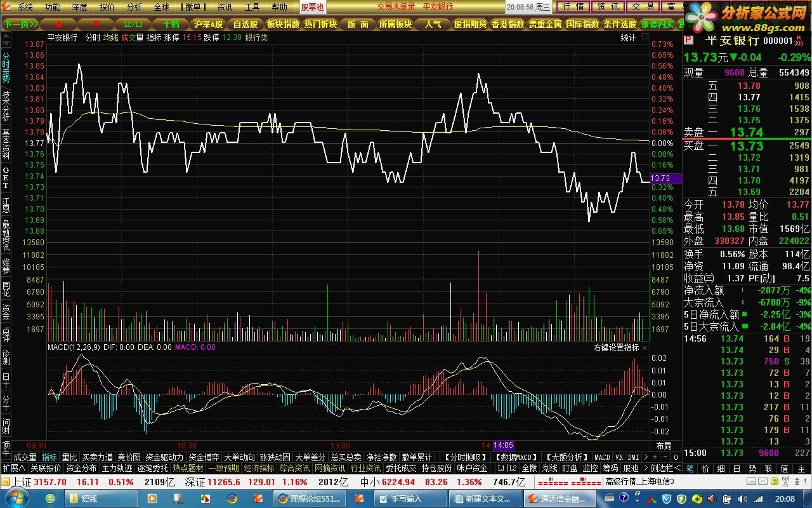
Task: Toggle the 指标 label above the chart
Action: 154,37
